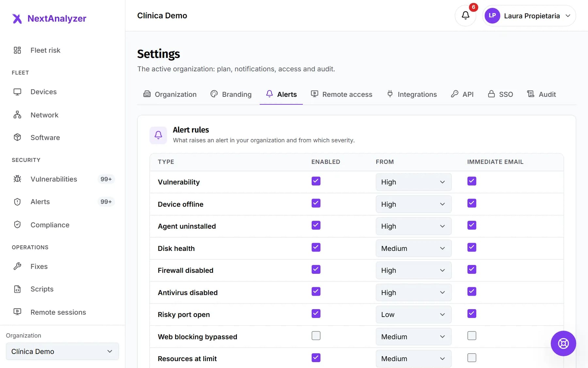
Task: Select the Devices monitor icon
Action: (17, 92)
